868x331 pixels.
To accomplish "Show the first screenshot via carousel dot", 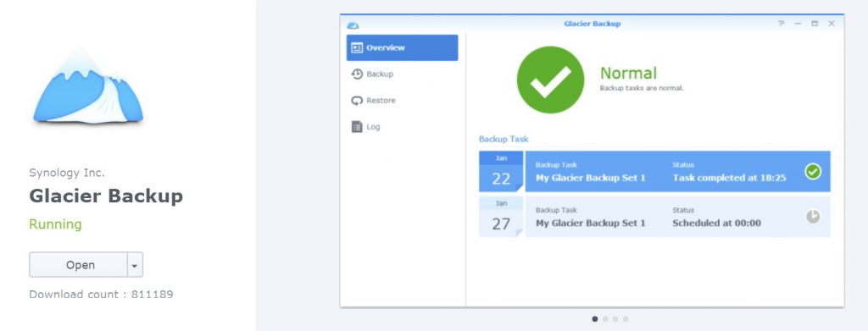I will [x=595, y=319].
